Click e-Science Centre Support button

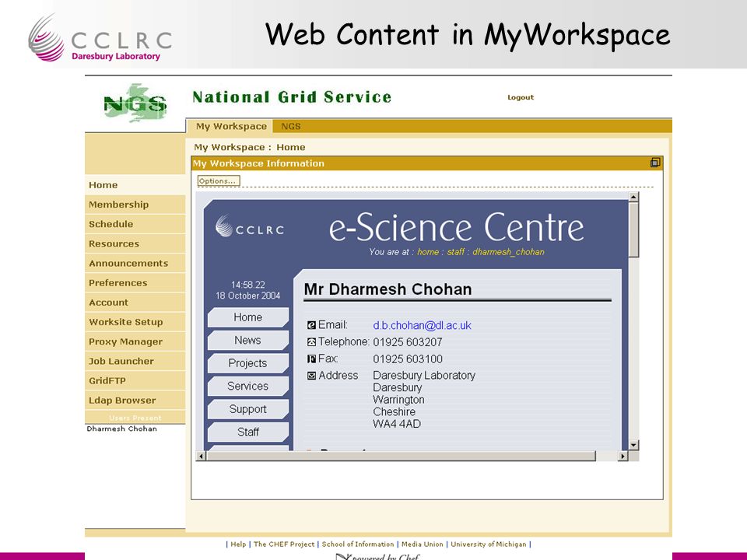[247, 408]
